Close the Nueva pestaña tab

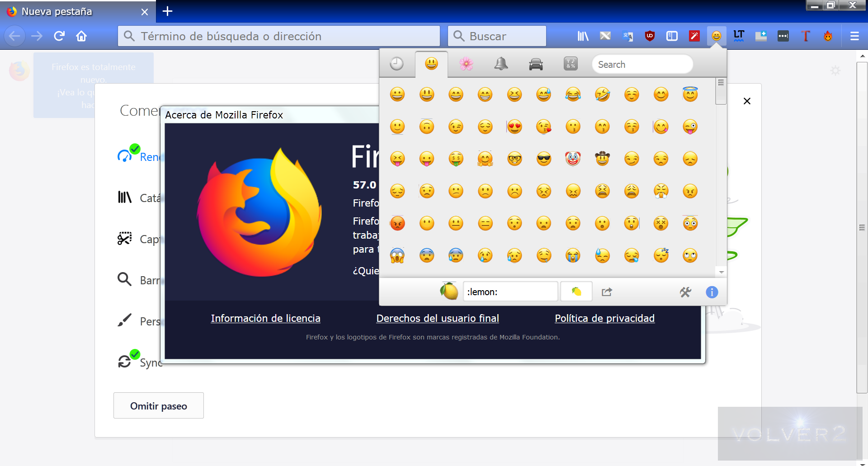click(x=145, y=12)
